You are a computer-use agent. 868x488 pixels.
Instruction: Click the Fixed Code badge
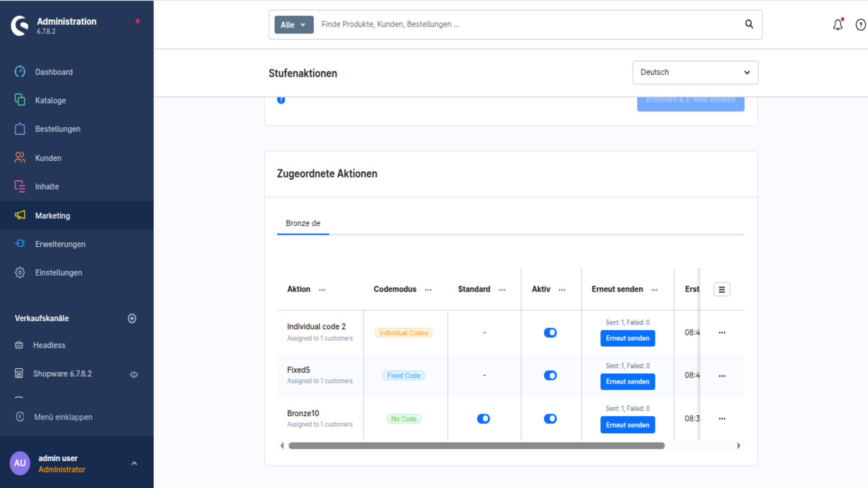[x=404, y=375]
